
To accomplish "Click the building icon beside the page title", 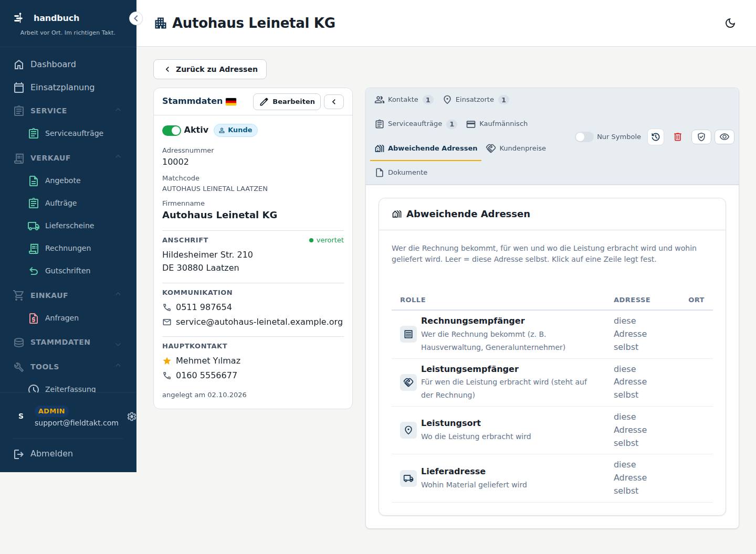I will point(161,23).
